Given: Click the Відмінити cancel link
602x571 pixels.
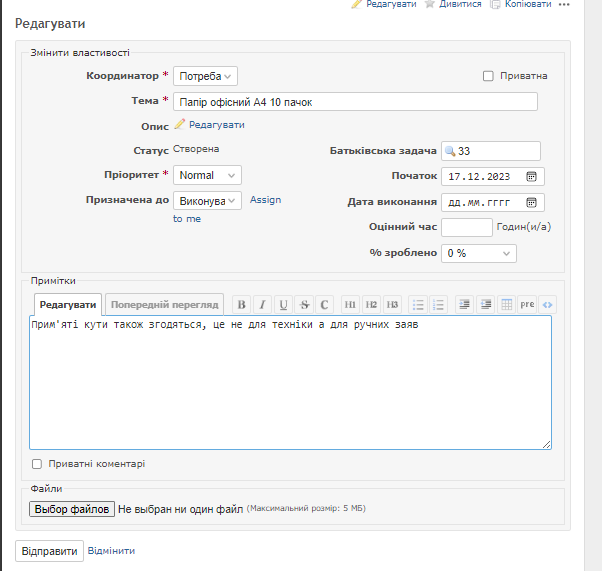Looking at the screenshot, I should [x=111, y=551].
